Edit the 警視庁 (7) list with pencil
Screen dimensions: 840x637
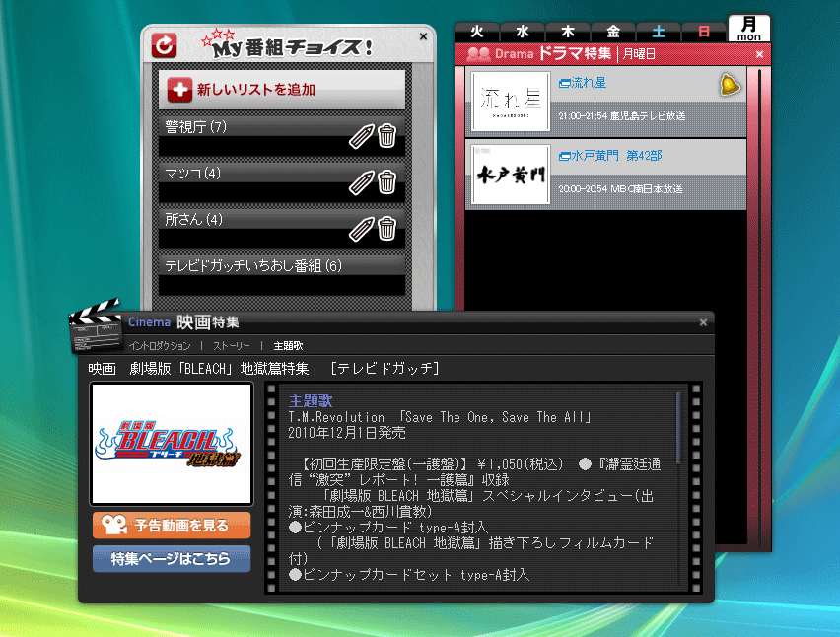coord(362,136)
